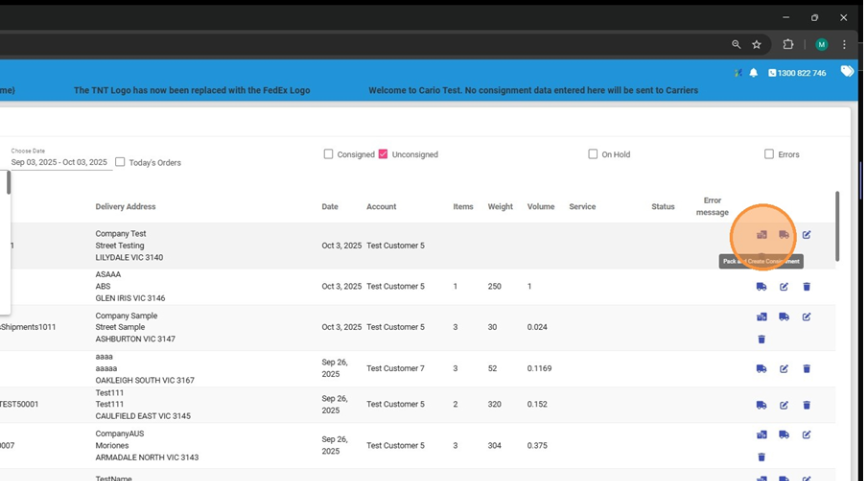This screenshot has width=864, height=481.
Task: Sort by the Weight column header
Action: (x=500, y=207)
